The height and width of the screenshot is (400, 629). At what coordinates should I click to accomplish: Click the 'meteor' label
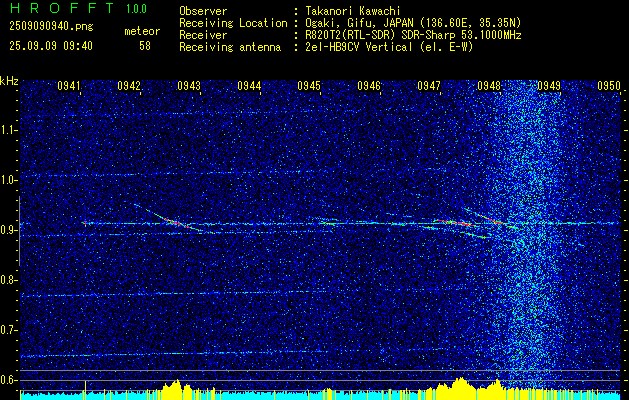pos(142,31)
